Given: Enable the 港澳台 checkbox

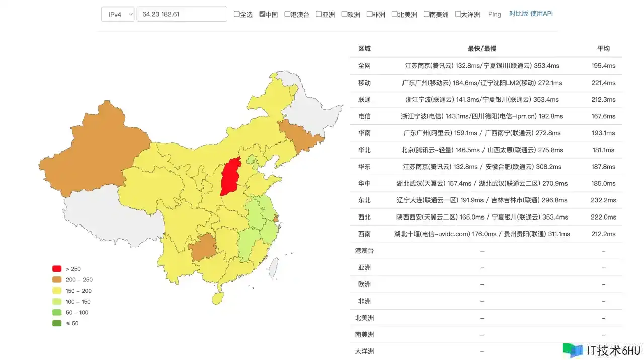Looking at the screenshot, I should (287, 14).
